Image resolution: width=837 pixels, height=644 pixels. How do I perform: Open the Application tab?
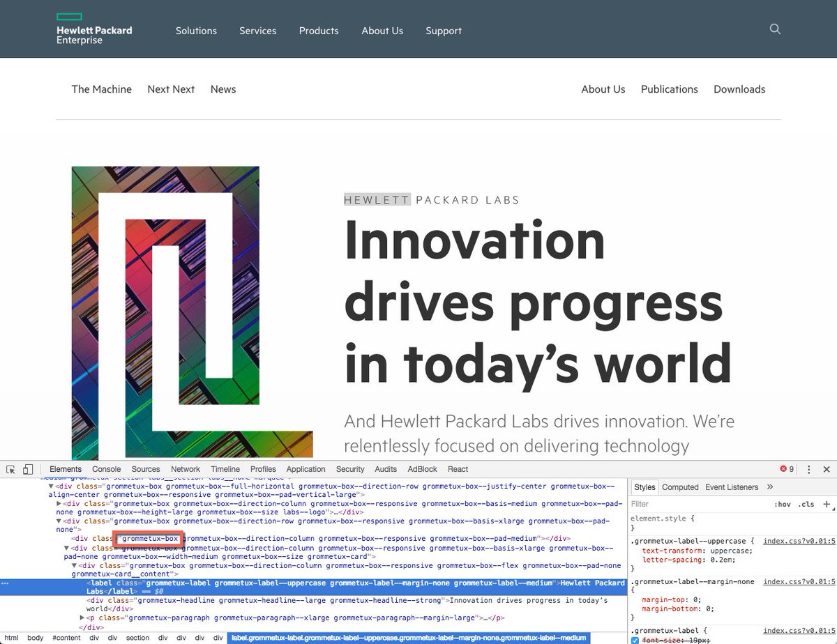click(306, 469)
